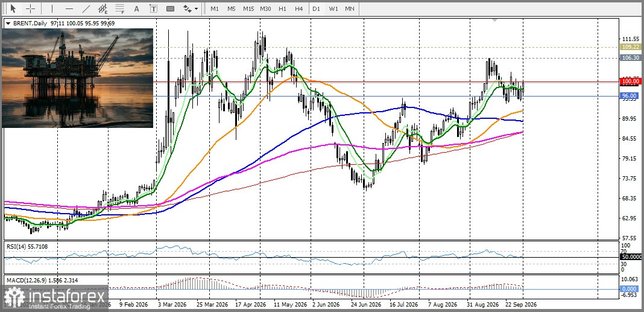The width and height of the screenshot is (644, 312).
Task: Switch to the W1 timeframe
Action: pyautogui.click(x=333, y=8)
